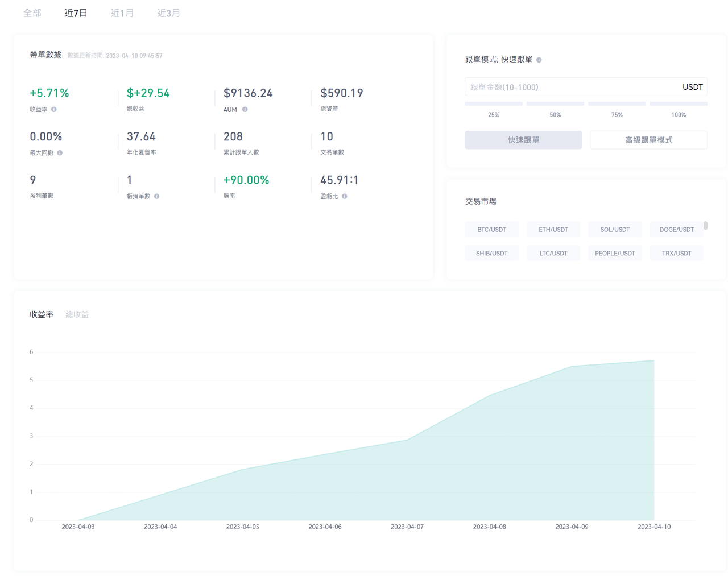Switch to the 全部 time range tab
Viewport: 728px width, 576px height.
(x=32, y=13)
